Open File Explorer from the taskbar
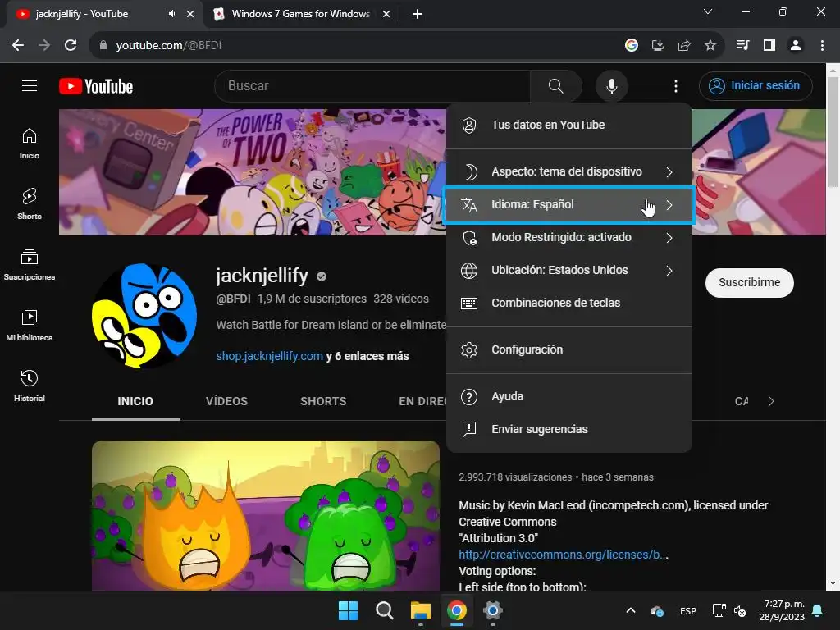 (421, 610)
